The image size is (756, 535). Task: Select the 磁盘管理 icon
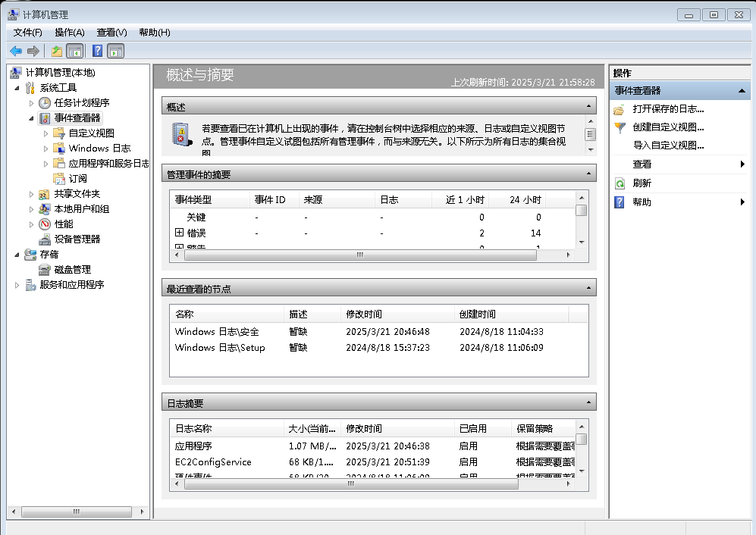44,270
